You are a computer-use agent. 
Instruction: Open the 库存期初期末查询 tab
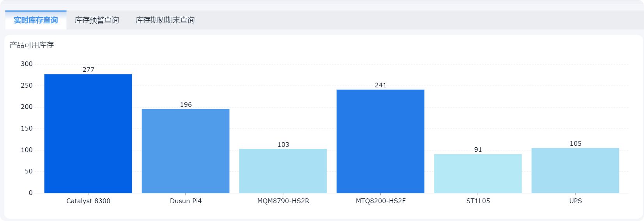tap(165, 20)
